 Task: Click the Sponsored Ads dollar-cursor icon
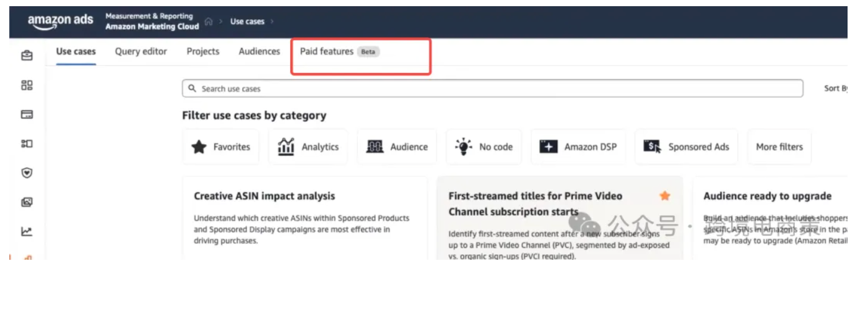[x=653, y=147]
